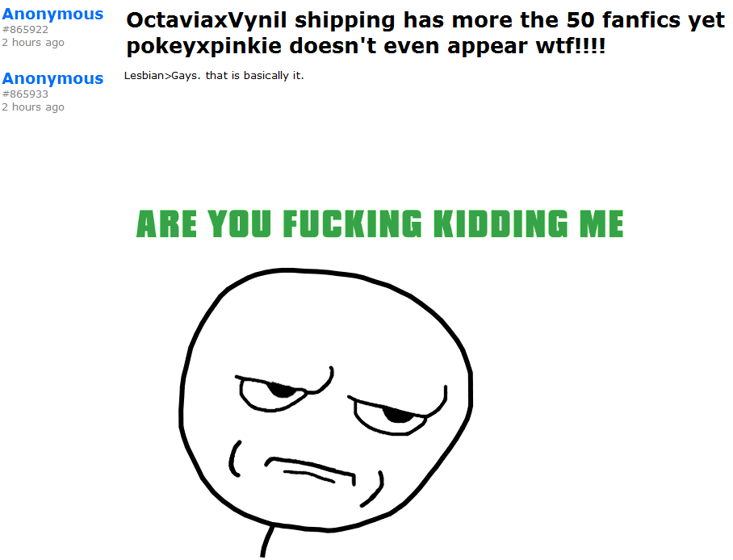
Task: Click the meme face's left squinting eye
Action: (x=284, y=390)
